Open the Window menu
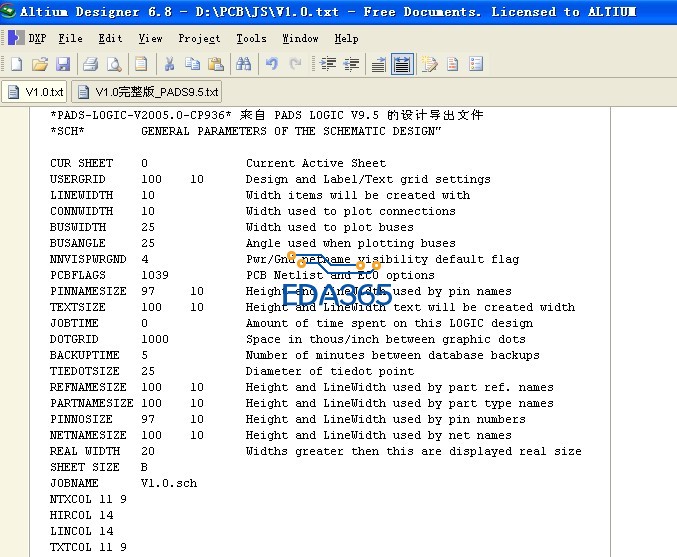The image size is (677, 557). point(300,38)
